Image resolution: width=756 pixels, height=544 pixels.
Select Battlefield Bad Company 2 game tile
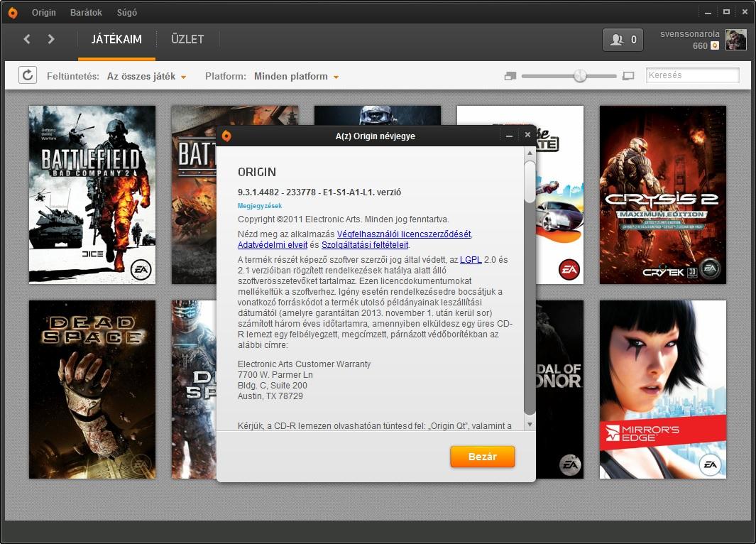[92, 195]
